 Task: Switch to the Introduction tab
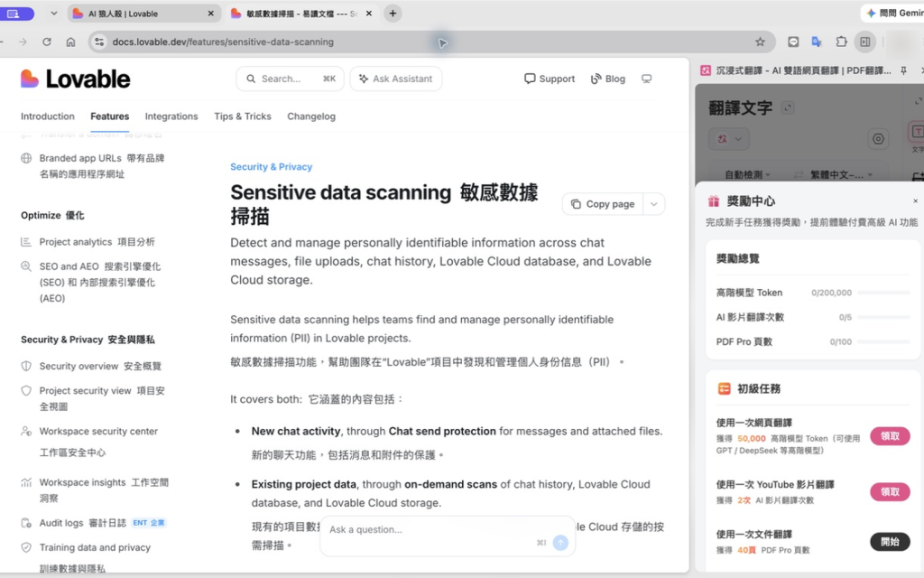[x=48, y=117]
